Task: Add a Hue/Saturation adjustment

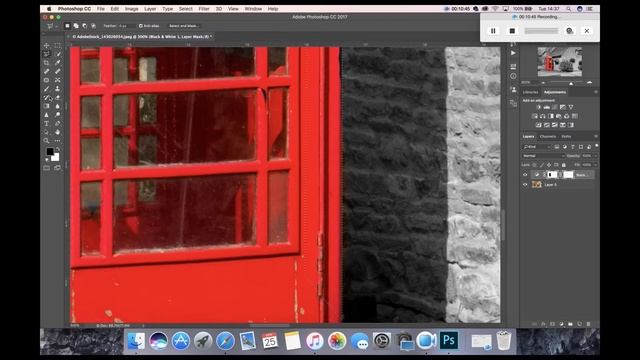Action: pyautogui.click(x=535, y=116)
